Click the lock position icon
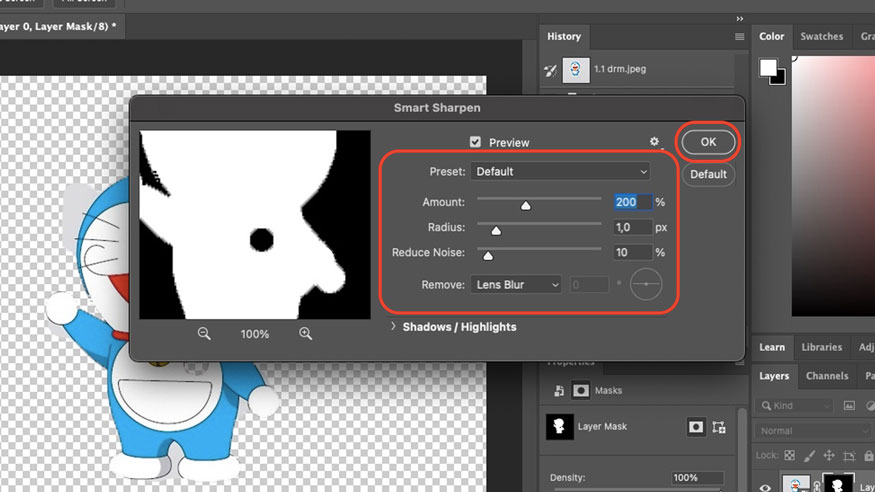Screen dimensions: 875x492 click(x=831, y=455)
